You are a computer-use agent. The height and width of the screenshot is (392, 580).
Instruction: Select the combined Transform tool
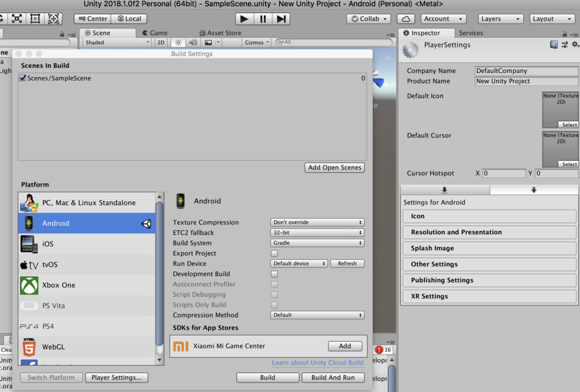53,19
